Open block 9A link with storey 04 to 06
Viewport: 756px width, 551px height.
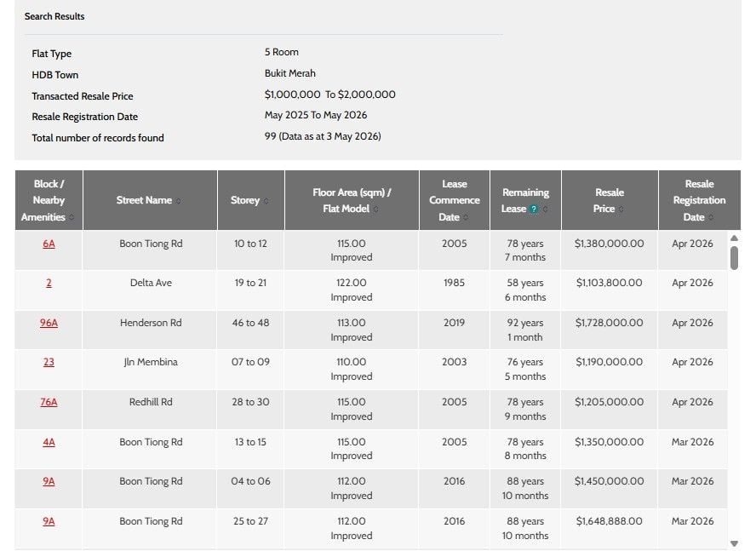point(49,481)
